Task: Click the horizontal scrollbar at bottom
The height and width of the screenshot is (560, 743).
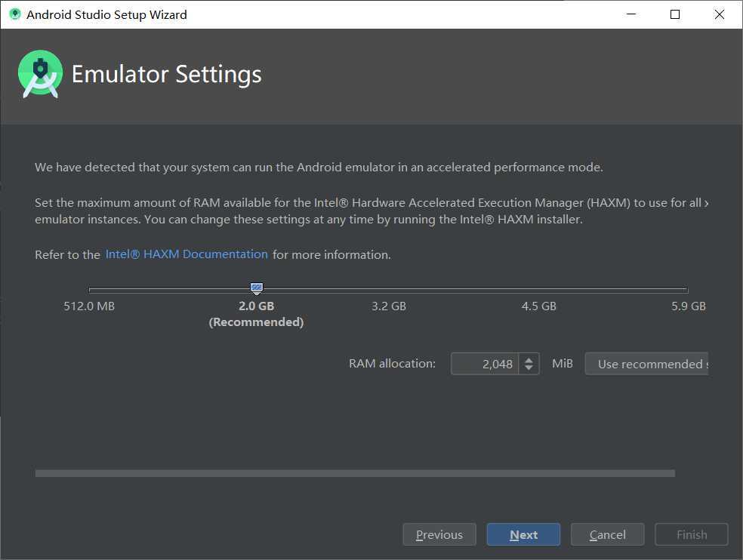Action: pyautogui.click(x=355, y=473)
